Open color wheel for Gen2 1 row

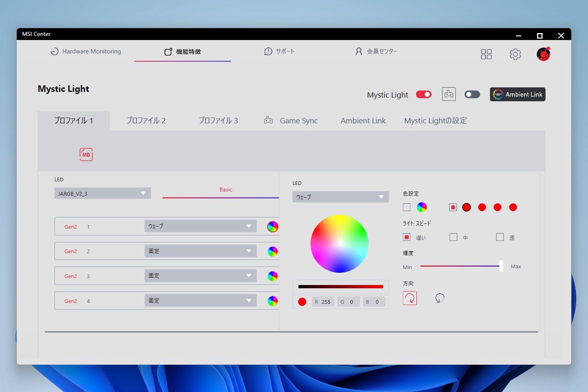pos(273,227)
